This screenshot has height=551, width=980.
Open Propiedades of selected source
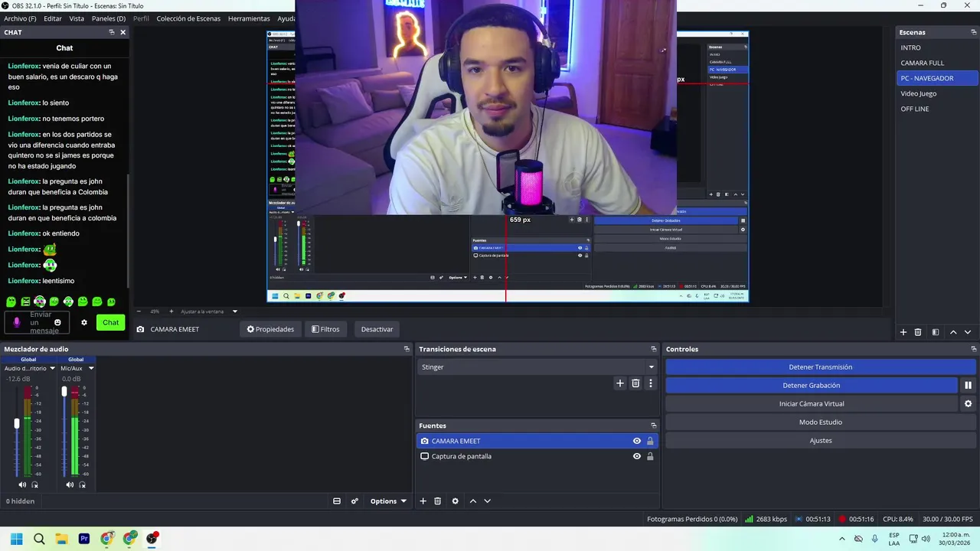pos(270,329)
